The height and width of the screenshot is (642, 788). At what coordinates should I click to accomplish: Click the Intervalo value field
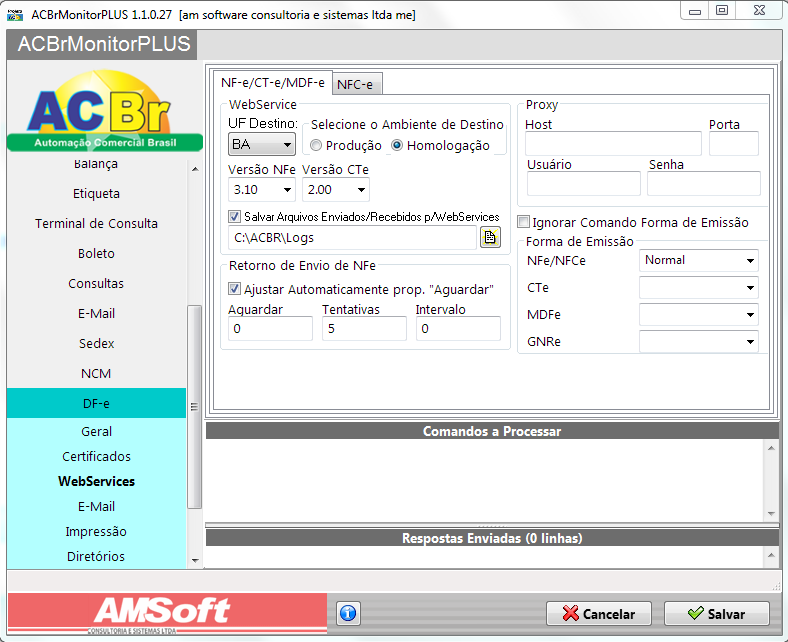click(458, 329)
